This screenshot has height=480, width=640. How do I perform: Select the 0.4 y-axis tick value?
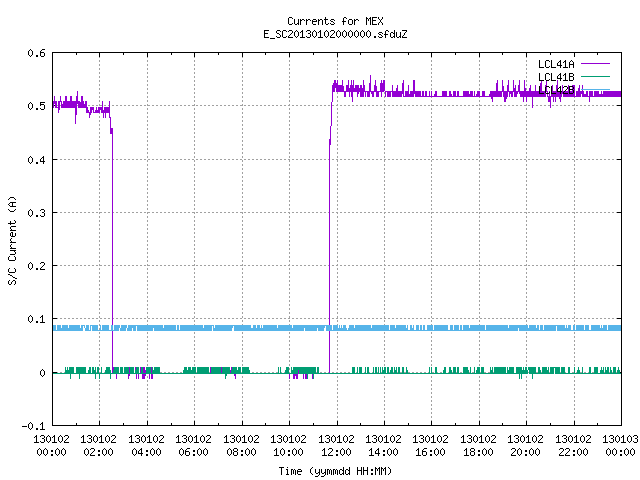tap(36, 160)
